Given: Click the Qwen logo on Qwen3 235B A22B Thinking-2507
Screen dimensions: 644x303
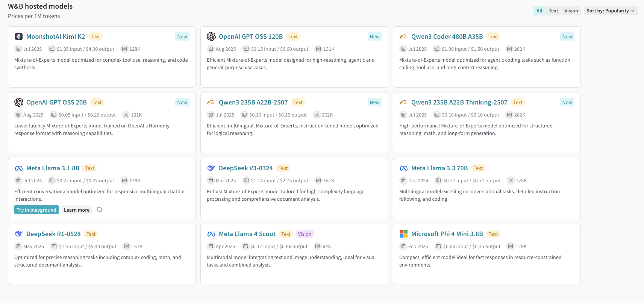Looking at the screenshot, I should click(403, 102).
